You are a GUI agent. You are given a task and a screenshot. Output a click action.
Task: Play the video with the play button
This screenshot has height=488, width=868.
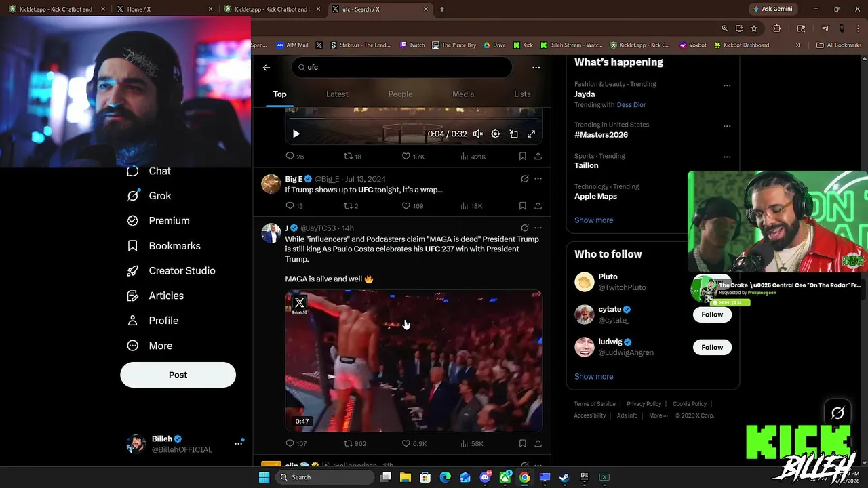tap(296, 134)
